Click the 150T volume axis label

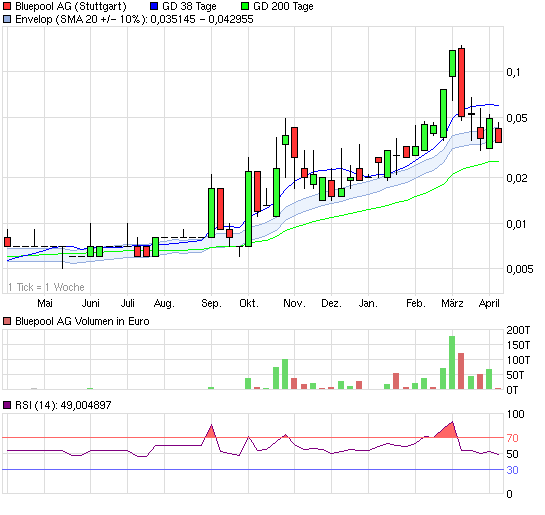click(519, 345)
